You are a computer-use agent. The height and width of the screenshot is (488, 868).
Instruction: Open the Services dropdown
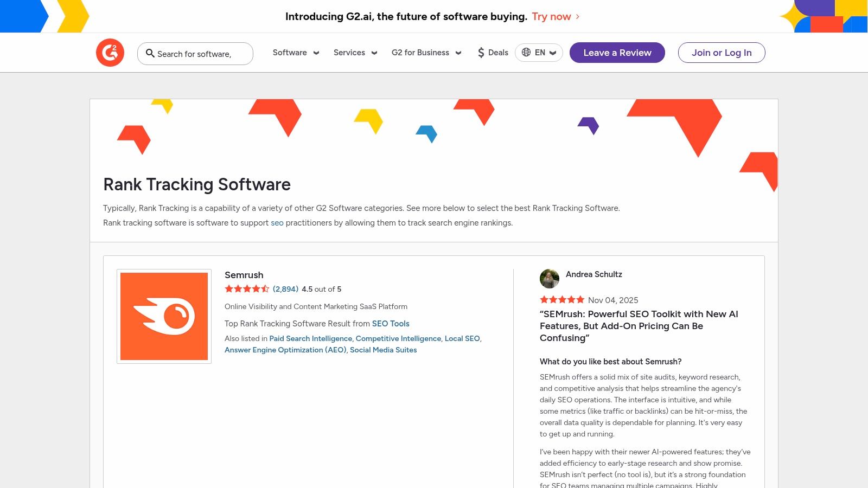click(x=355, y=53)
